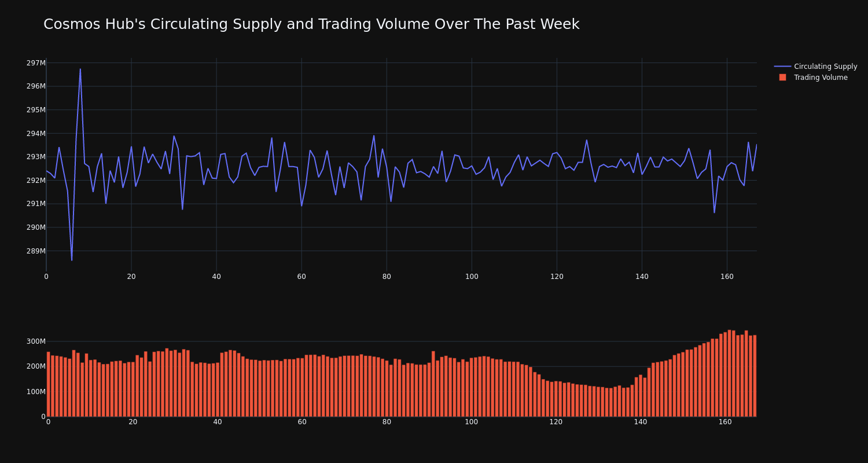This screenshot has width=868, height=463.
Task: Click the 296M y-axis label
Action: pos(35,86)
